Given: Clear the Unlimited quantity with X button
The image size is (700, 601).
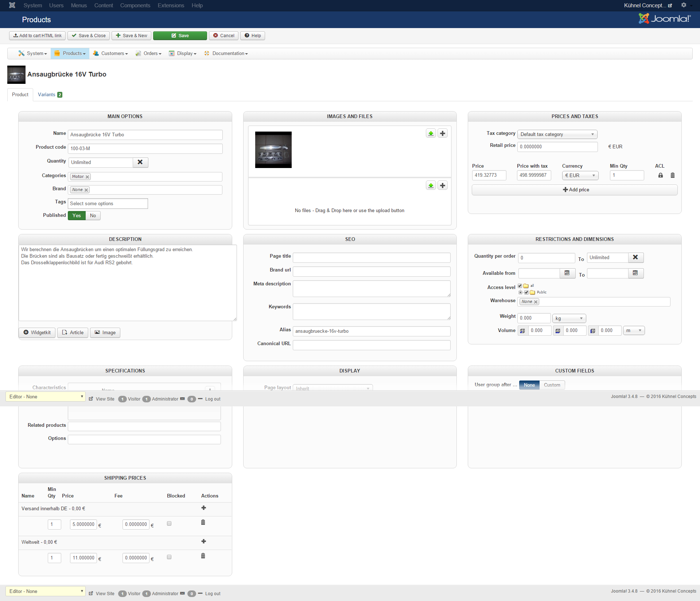Looking at the screenshot, I should point(140,162).
